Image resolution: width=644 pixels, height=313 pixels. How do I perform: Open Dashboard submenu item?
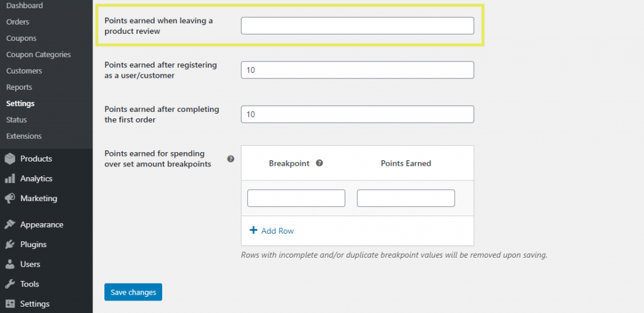(25, 6)
